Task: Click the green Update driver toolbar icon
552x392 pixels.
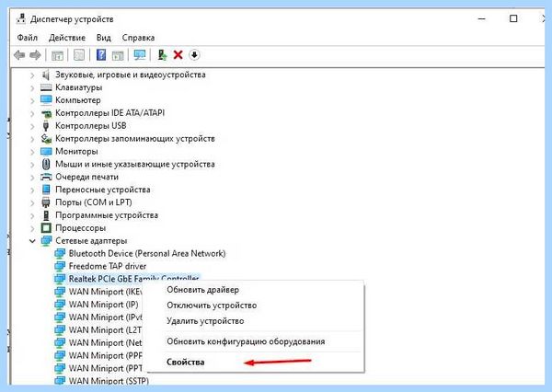Action: click(x=162, y=55)
